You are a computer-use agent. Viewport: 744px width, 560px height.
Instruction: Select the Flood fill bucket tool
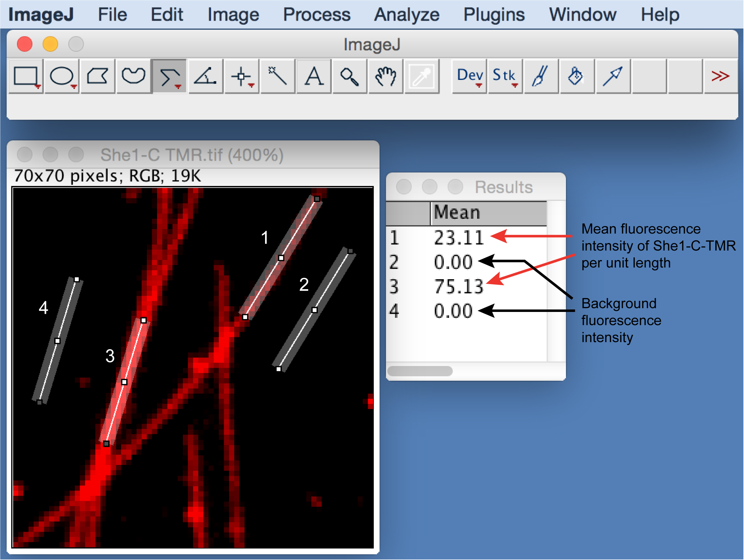click(577, 76)
